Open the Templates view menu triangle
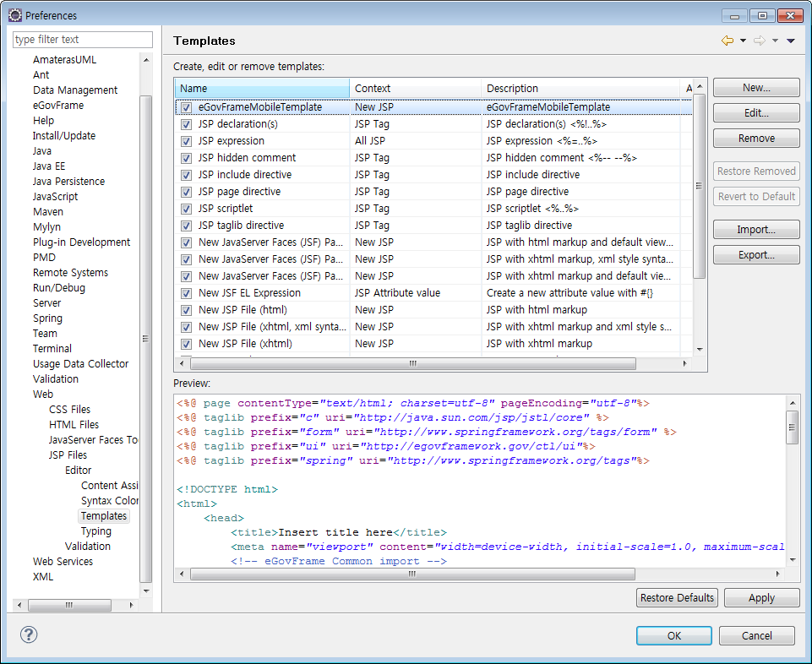 (791, 41)
